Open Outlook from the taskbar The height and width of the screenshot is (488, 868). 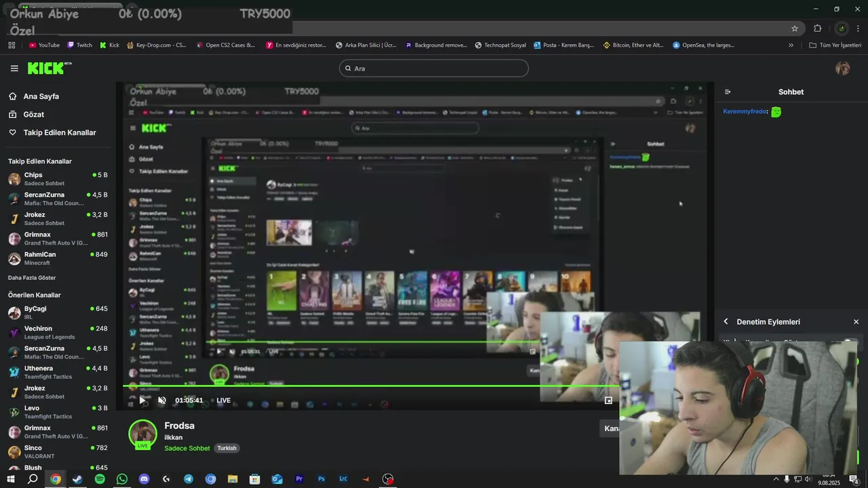[277, 479]
